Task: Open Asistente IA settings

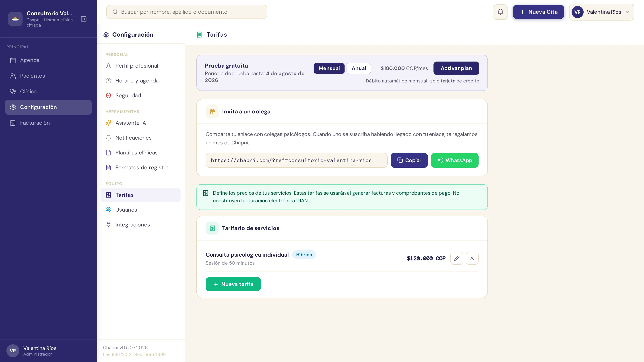Action: coord(140,123)
